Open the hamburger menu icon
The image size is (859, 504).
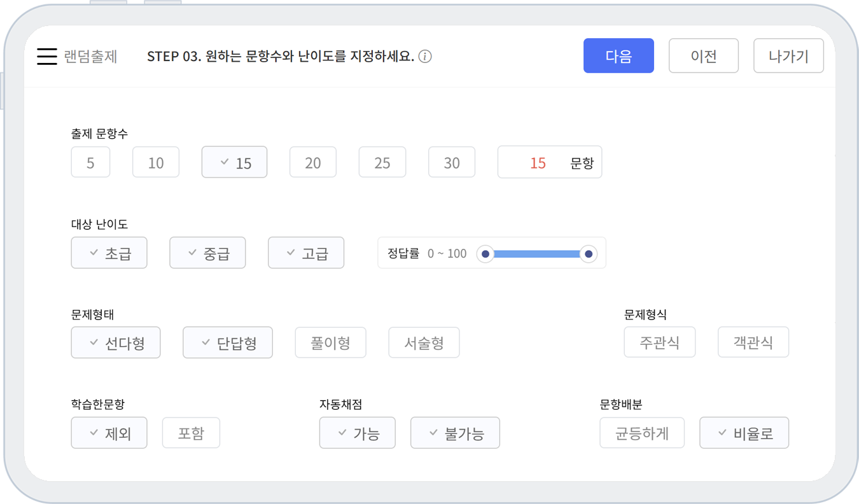[47, 56]
